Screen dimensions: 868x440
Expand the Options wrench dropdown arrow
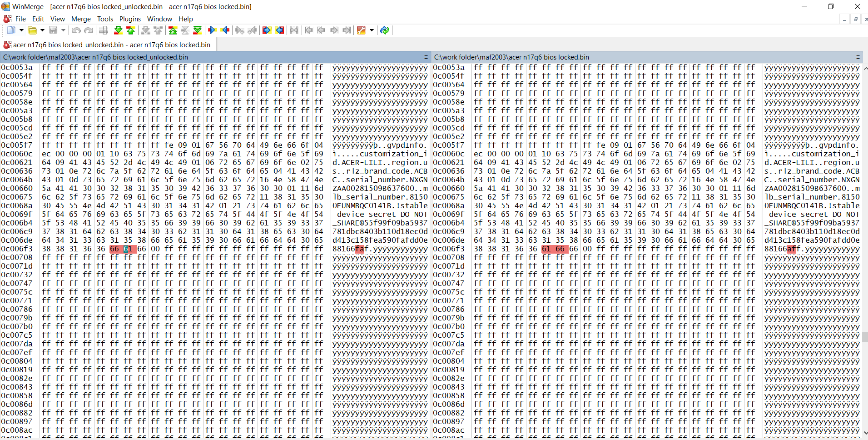pos(372,30)
